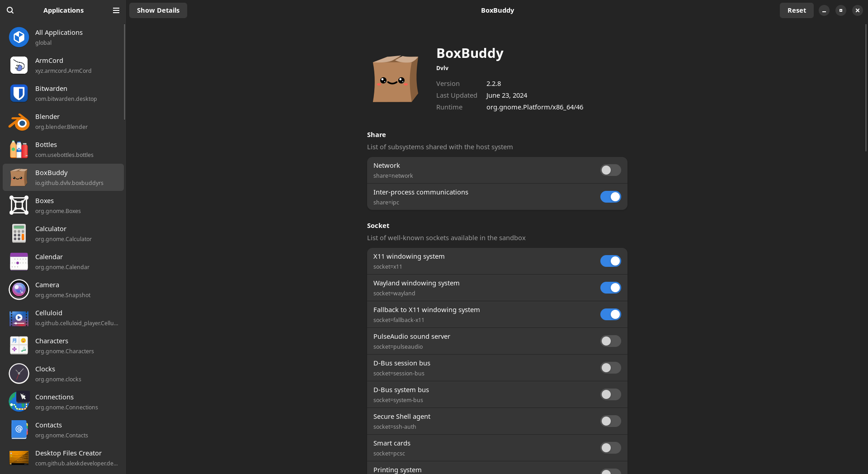
Task: Select the Bitwarden shield icon
Action: point(19,93)
